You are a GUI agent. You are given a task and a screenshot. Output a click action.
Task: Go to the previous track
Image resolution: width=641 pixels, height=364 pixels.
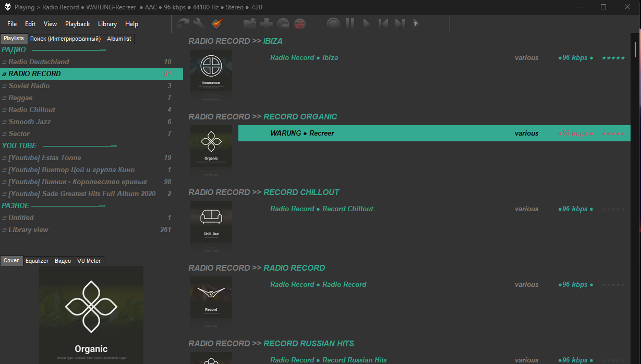(383, 23)
